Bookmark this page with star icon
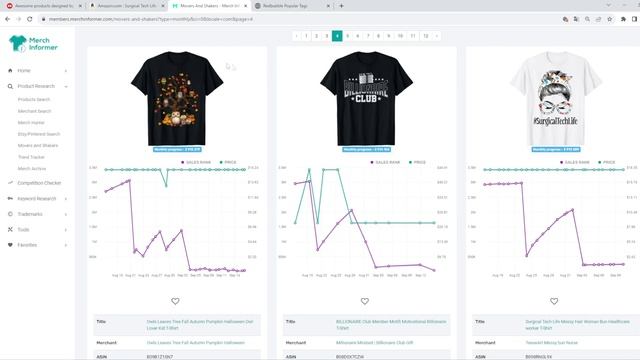 coord(609,19)
